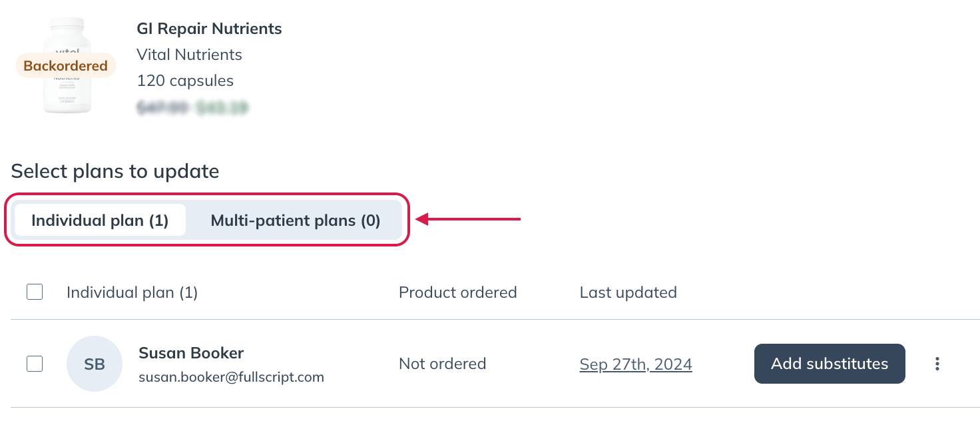980x421 pixels.
Task: Select the Individual plan tab
Action: tap(100, 220)
